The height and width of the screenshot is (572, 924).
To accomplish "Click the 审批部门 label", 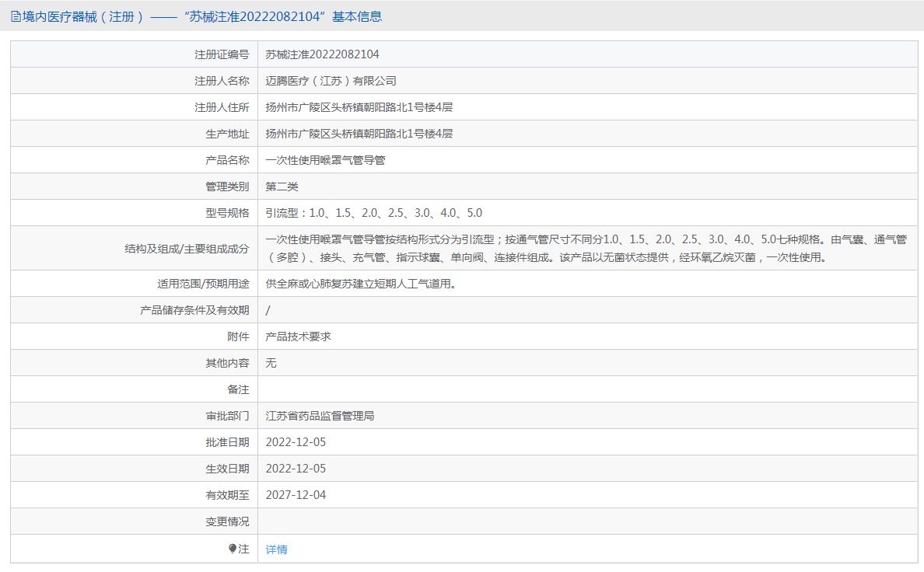I will (227, 416).
